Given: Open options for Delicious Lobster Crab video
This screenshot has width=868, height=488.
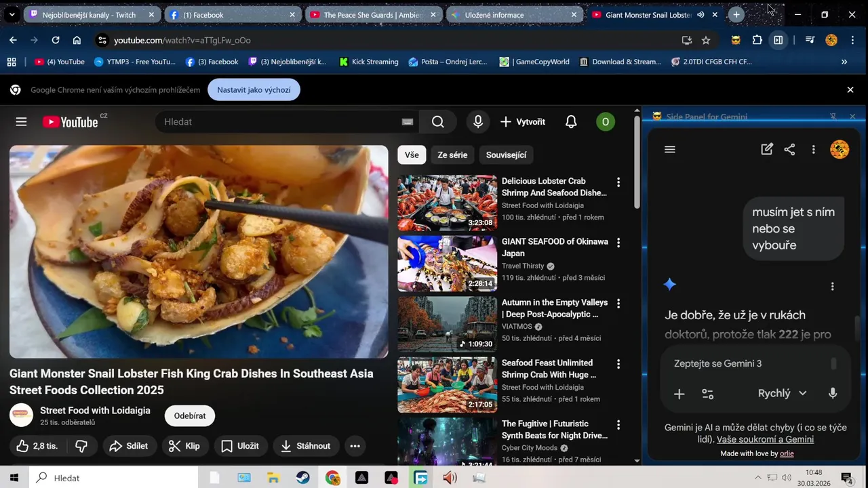Looking at the screenshot, I should pos(618,182).
